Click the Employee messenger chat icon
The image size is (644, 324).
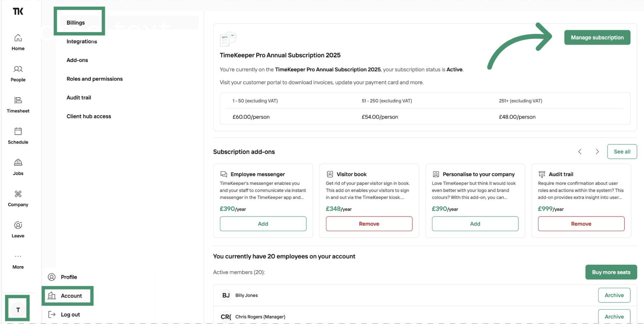[224, 174]
